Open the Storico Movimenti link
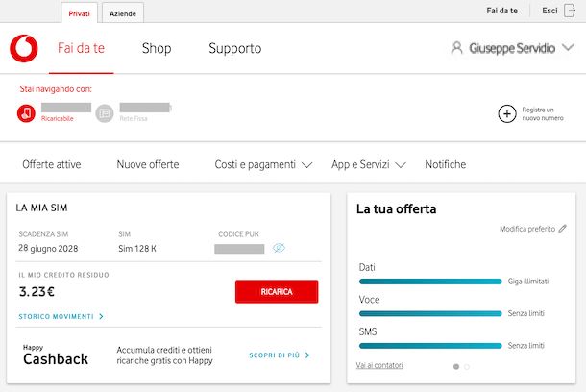586x392 pixels. coord(56,316)
